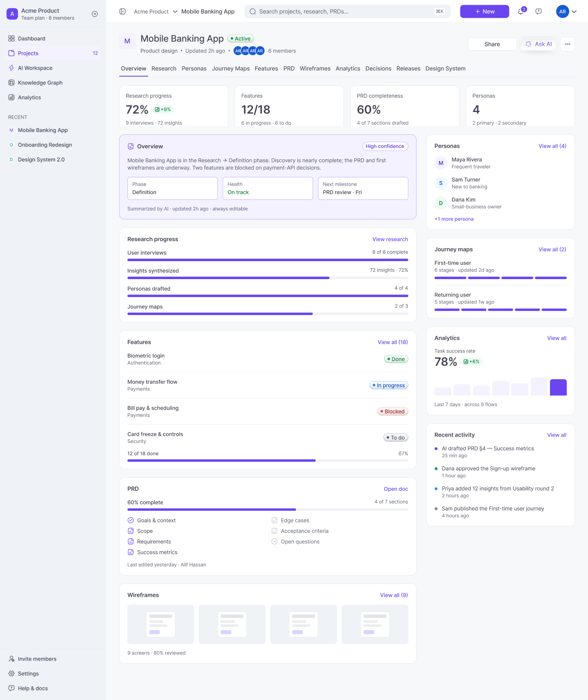Image resolution: width=588 pixels, height=700 pixels.
Task: Click Maya Rivera's persona avatar
Action: tap(441, 163)
